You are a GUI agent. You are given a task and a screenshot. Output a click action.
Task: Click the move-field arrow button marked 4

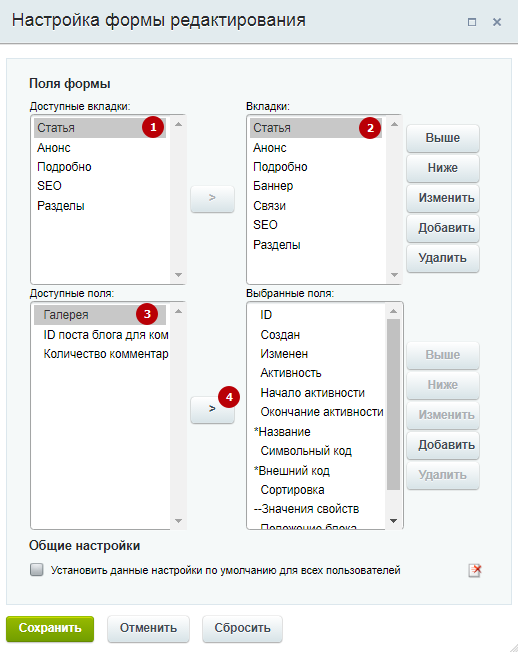(x=212, y=409)
